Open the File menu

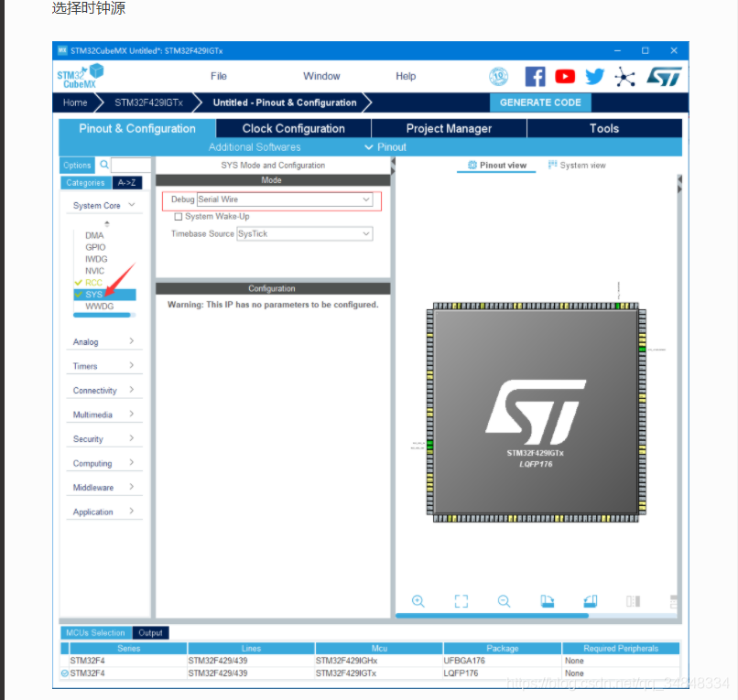click(219, 76)
